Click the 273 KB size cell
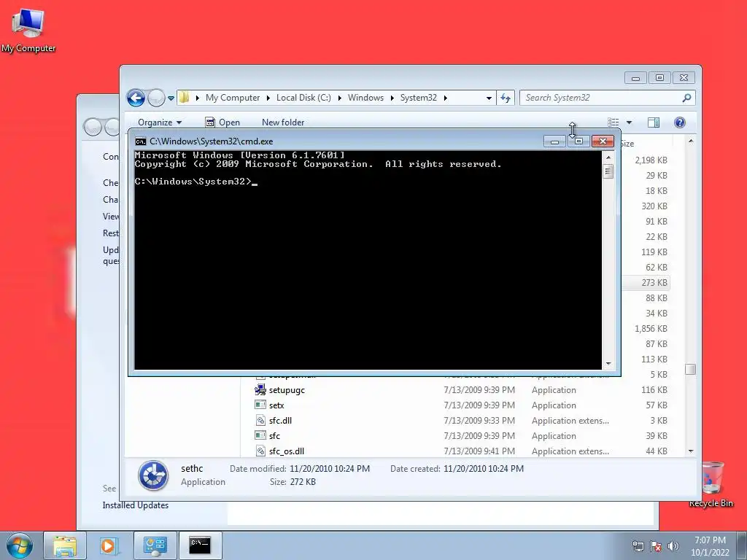The height and width of the screenshot is (560, 747). 654,282
